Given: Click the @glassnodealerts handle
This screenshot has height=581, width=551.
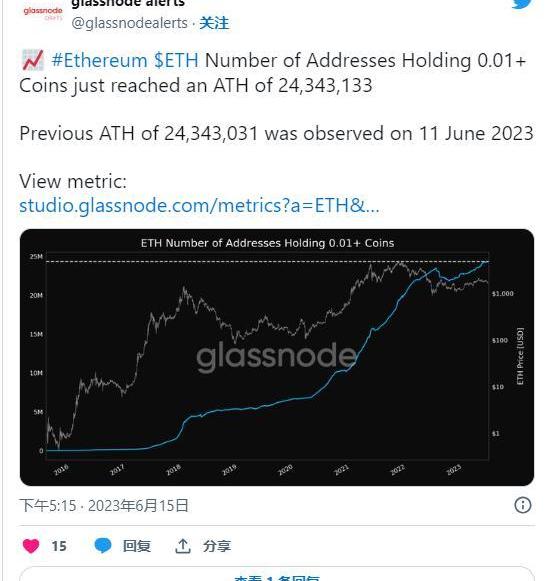Looking at the screenshot, I should click(x=129, y=23).
